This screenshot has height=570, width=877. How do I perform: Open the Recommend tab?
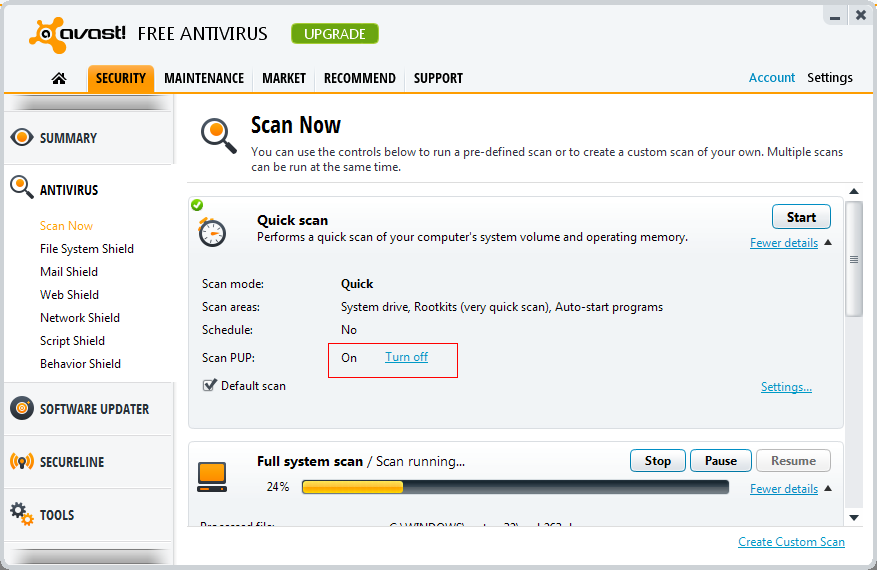[x=360, y=78]
